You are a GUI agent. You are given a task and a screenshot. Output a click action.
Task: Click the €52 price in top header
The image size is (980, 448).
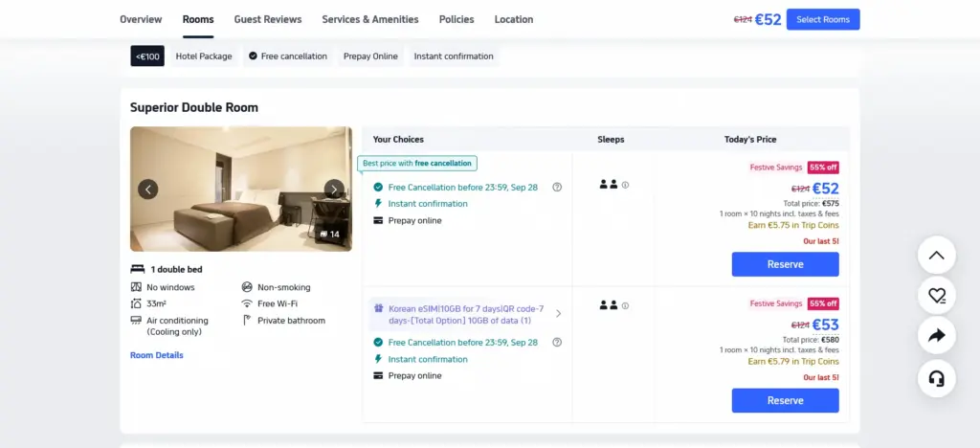tap(768, 20)
